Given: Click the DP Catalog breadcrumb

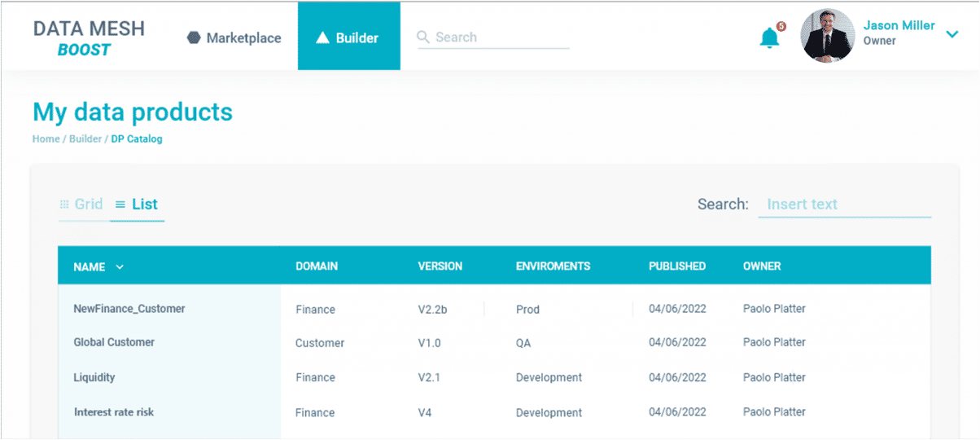Looking at the screenshot, I should (x=137, y=139).
